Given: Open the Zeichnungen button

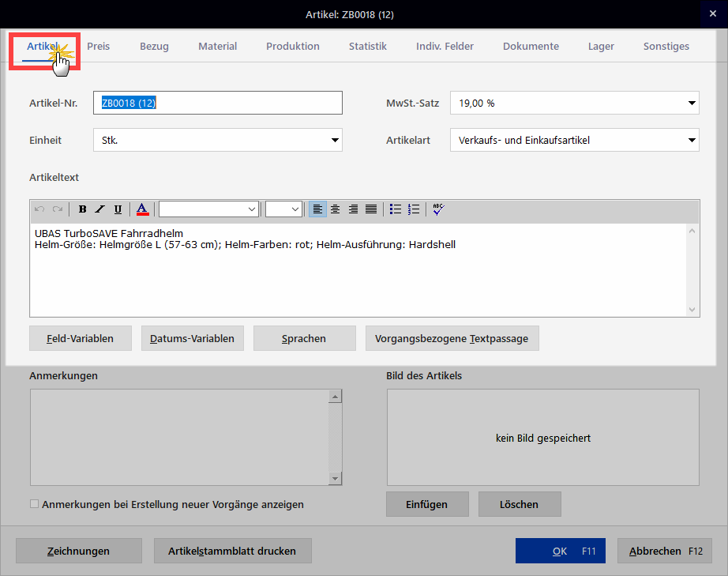Looking at the screenshot, I should [x=79, y=551].
